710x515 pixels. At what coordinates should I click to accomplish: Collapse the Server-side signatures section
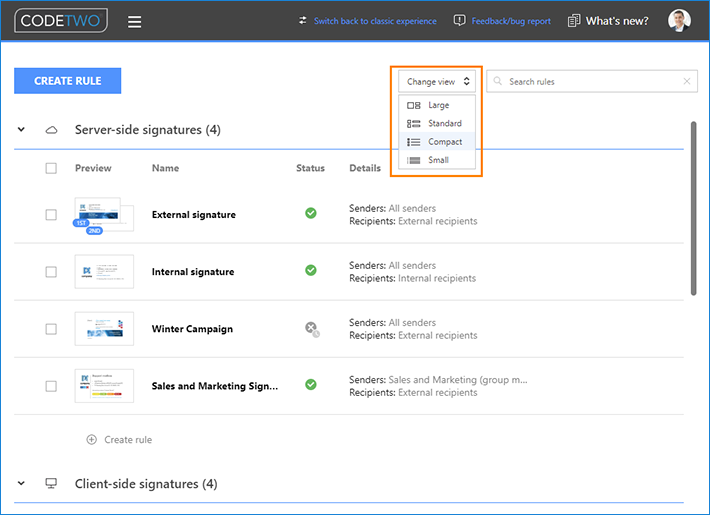21,130
